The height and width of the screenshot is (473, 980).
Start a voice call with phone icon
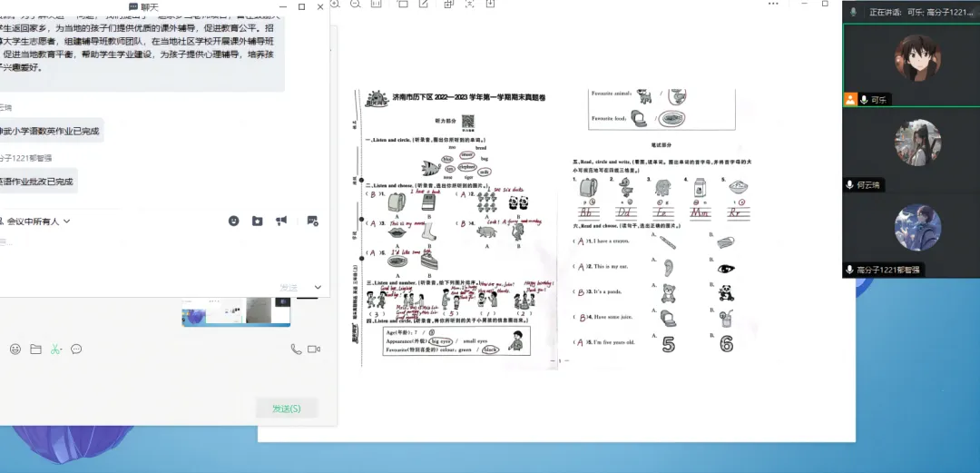point(296,350)
